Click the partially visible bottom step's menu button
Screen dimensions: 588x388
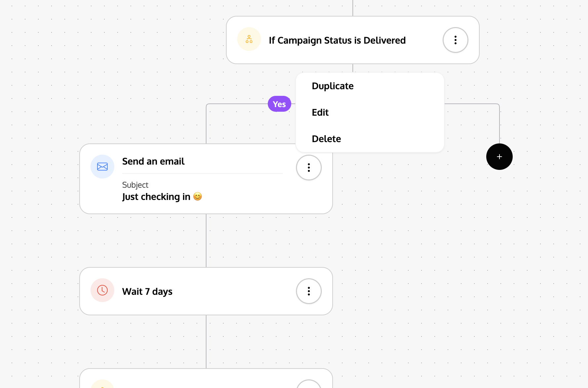(x=309, y=384)
